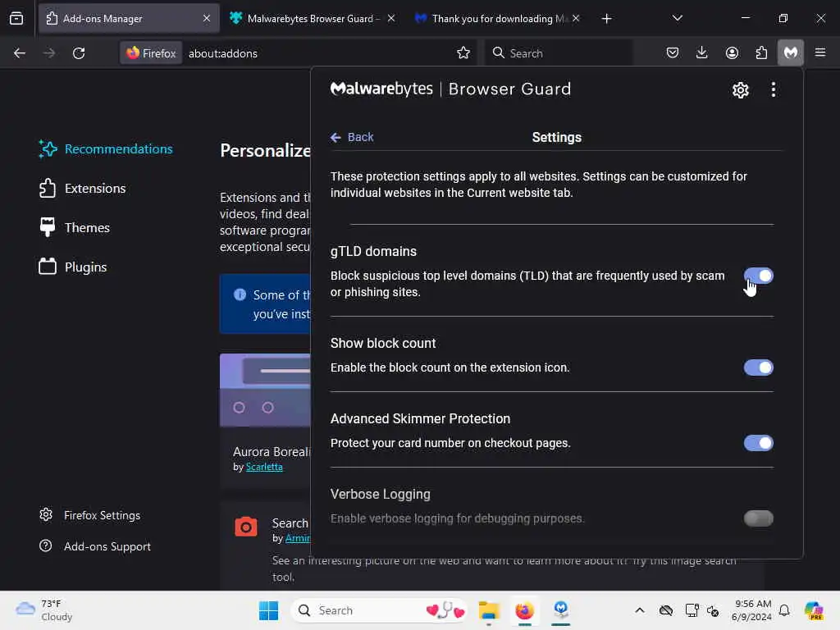
Task: Select Themes in add-ons sidebar
Action: (74, 228)
